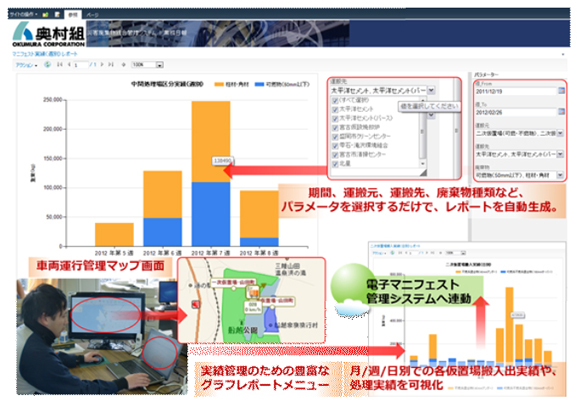
Task: Go to first page of report
Action: tap(59, 64)
